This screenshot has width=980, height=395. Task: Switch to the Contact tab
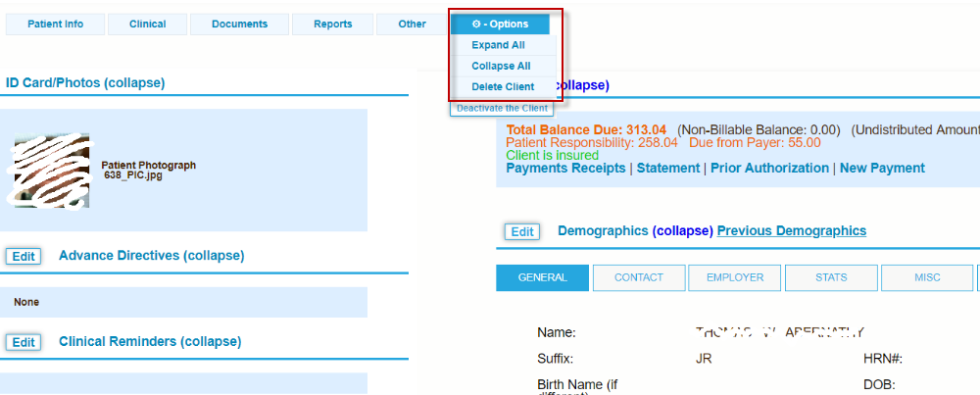[638, 277]
